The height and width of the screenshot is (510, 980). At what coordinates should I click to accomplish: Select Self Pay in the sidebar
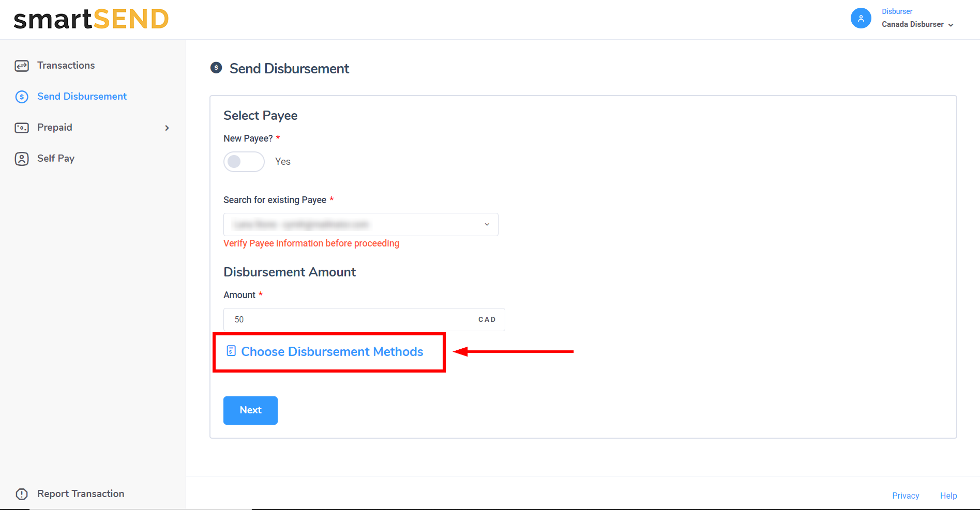56,159
